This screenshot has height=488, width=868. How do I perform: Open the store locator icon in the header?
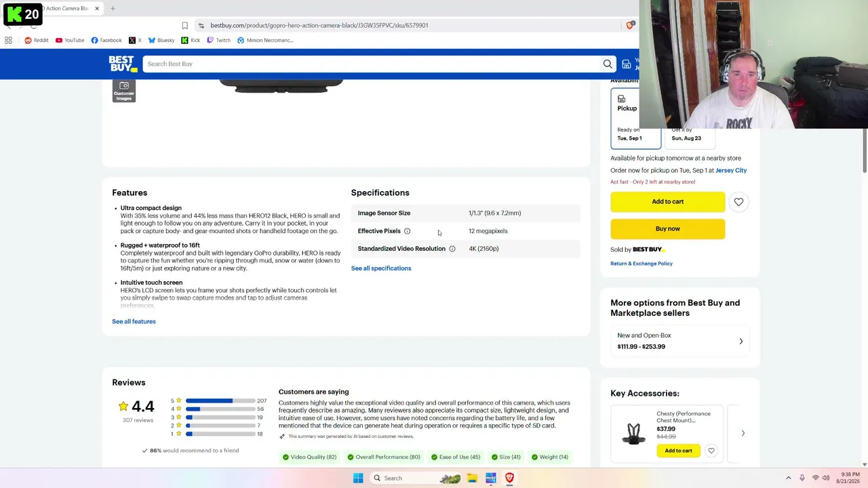click(x=626, y=64)
